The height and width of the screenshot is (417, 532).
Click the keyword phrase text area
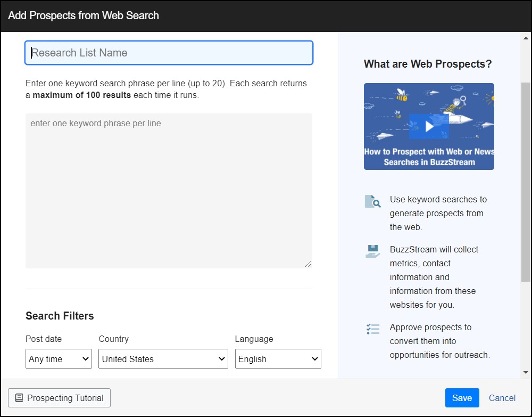click(169, 191)
